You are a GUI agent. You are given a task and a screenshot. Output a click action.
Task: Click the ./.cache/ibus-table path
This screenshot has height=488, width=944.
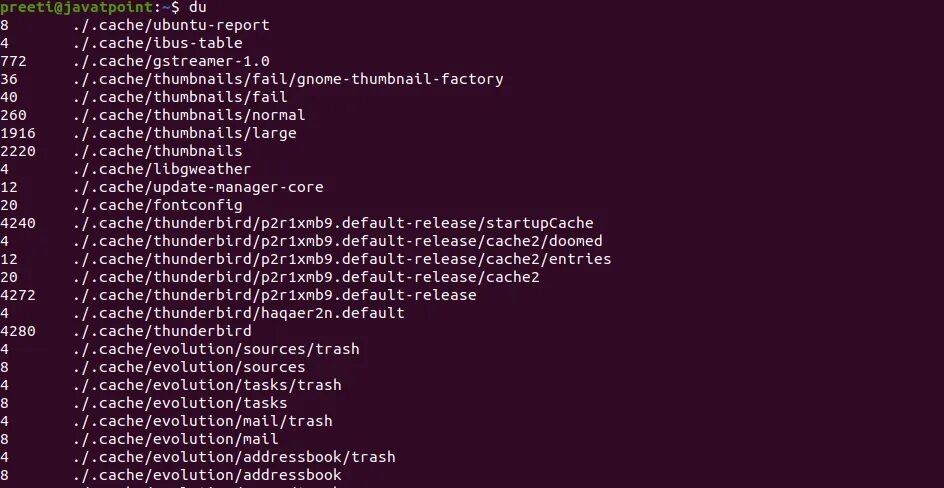(158, 43)
